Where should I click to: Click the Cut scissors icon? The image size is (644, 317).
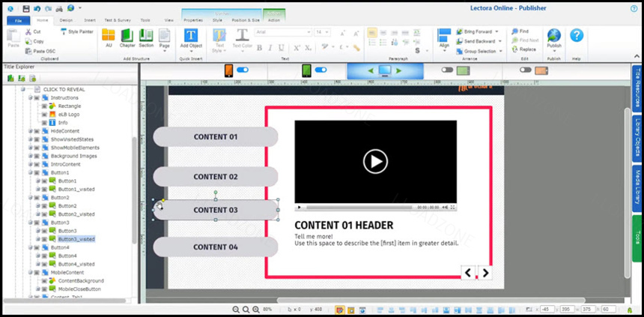coord(28,31)
